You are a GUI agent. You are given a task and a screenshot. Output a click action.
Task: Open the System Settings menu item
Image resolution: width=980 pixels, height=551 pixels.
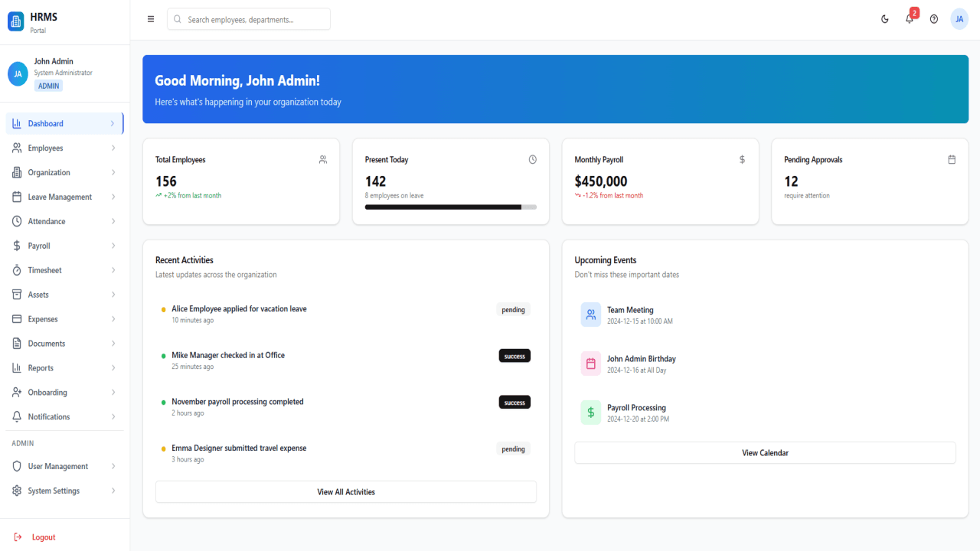click(64, 491)
